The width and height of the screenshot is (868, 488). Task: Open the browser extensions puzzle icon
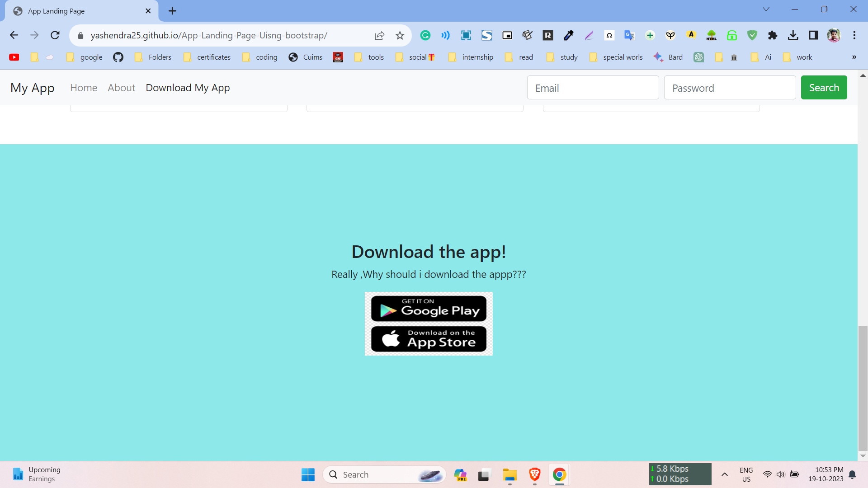click(x=773, y=35)
